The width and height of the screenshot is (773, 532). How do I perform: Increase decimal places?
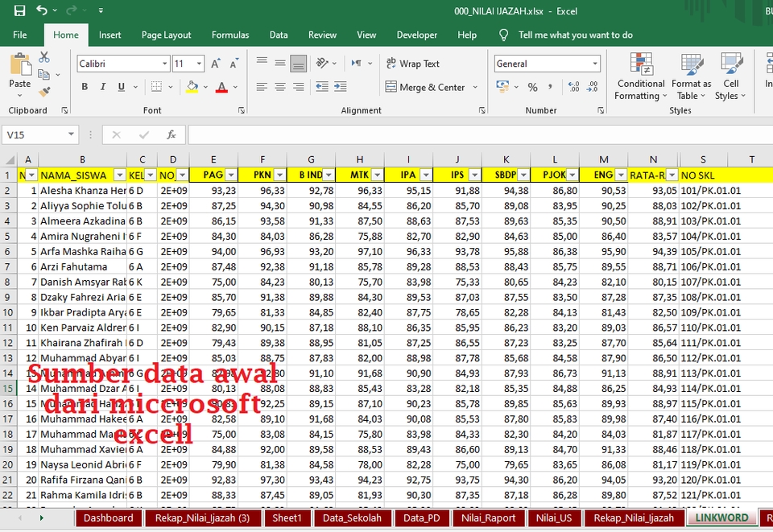coord(574,87)
